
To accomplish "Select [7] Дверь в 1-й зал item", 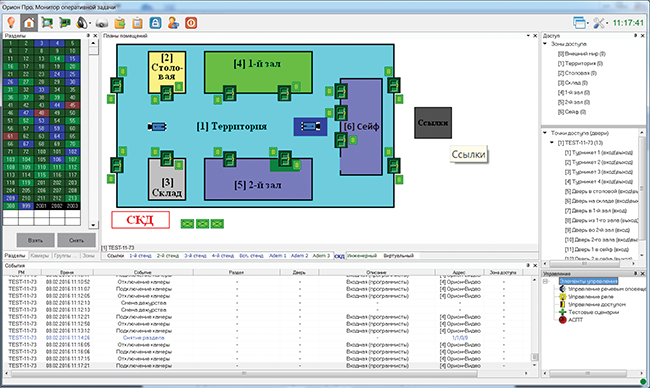I will [x=596, y=211].
